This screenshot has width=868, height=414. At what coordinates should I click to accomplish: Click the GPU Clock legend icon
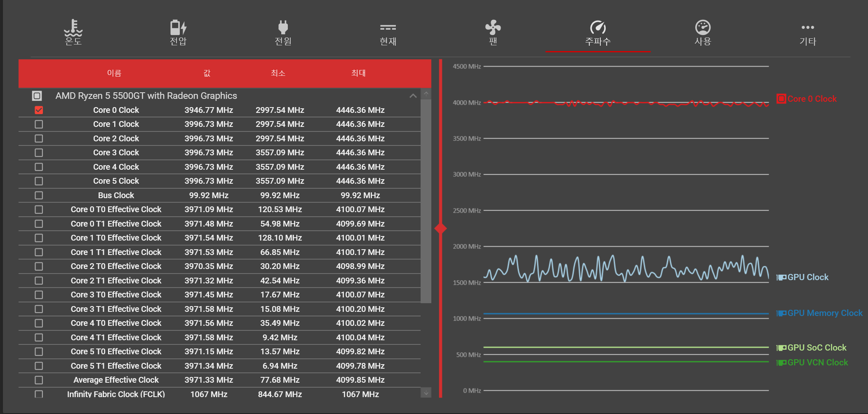[x=781, y=277]
